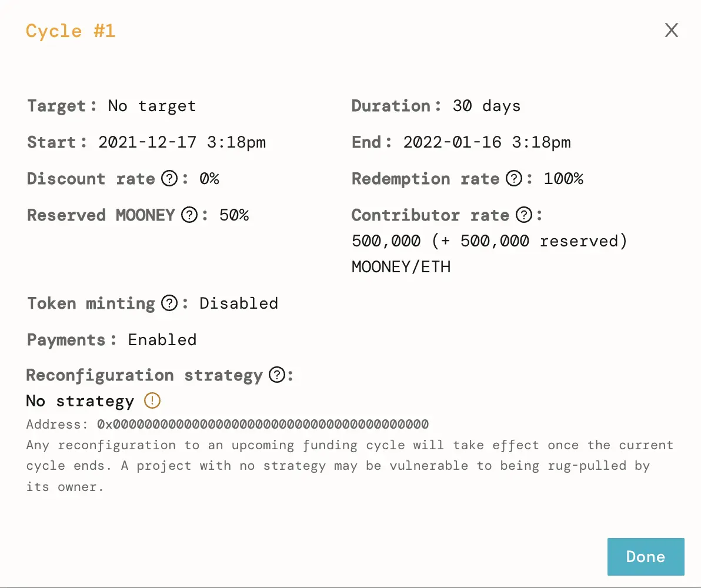Open the Redemption rate help tooltip
Viewport: 701px width, 588px height.
[513, 179]
